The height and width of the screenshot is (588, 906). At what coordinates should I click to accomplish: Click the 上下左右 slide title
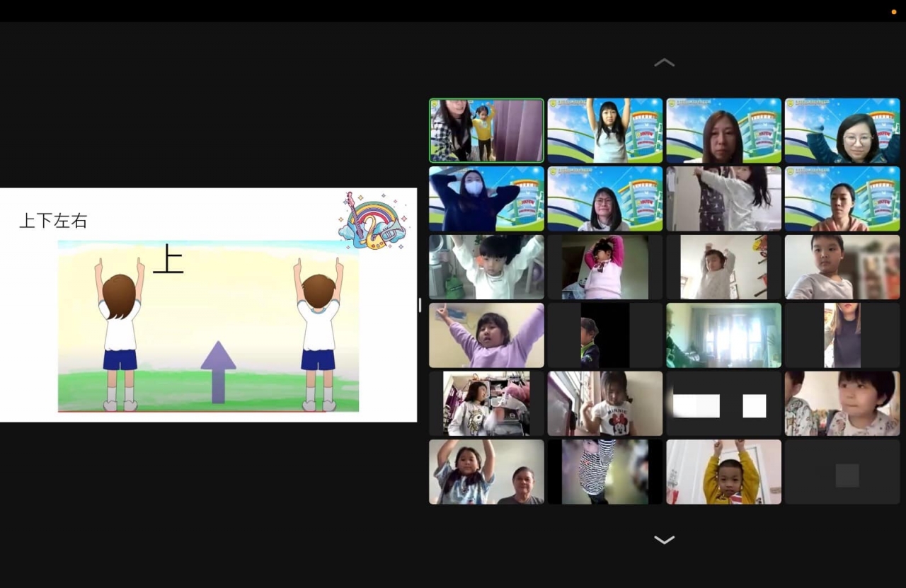point(53,221)
